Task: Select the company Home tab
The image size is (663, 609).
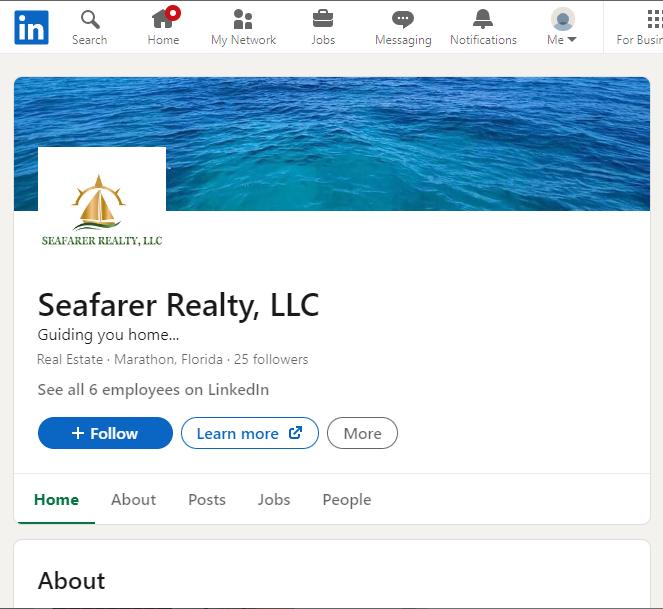Action: [x=56, y=499]
